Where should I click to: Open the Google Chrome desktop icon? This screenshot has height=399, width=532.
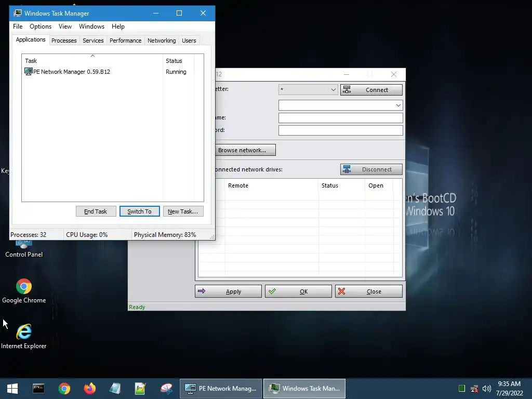24,291
